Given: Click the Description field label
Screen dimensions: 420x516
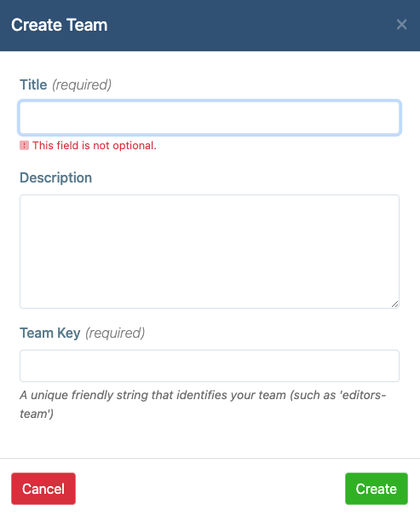Looking at the screenshot, I should tap(56, 177).
